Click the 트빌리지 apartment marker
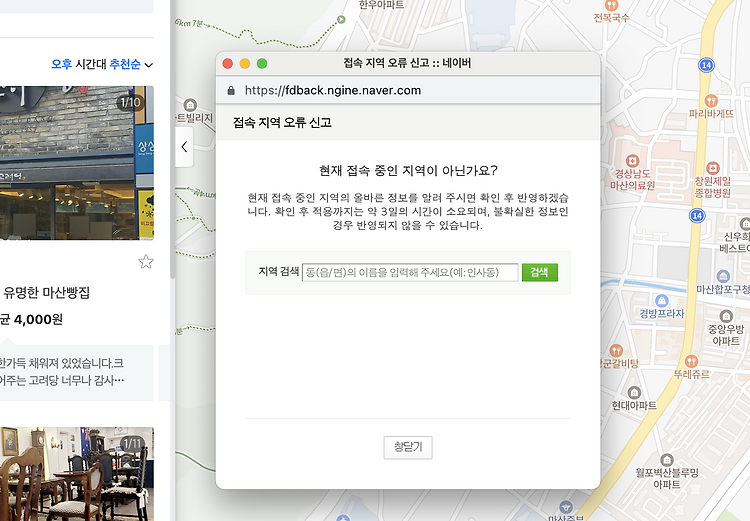This screenshot has height=521, width=750. 190,104
